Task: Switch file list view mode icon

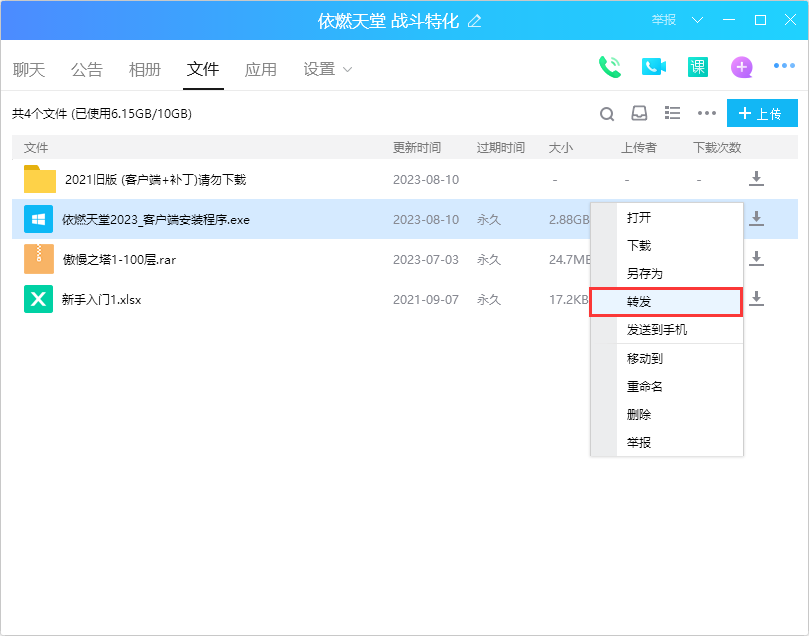Action: coord(673,114)
